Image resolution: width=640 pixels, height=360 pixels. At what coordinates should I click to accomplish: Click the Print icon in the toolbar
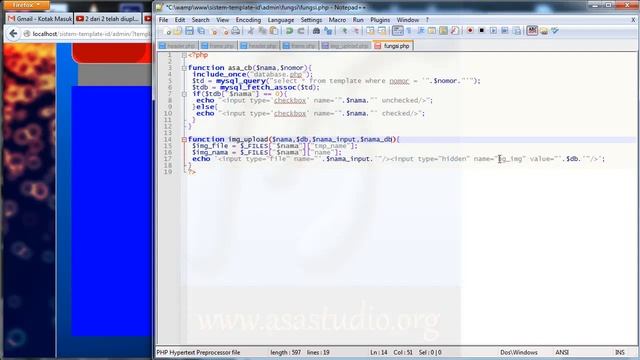coord(236,31)
